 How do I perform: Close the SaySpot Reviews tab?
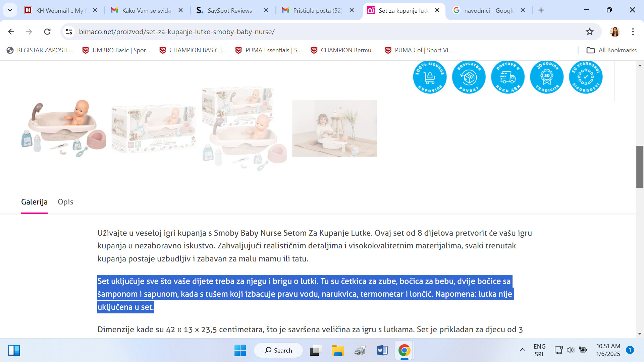click(266, 10)
